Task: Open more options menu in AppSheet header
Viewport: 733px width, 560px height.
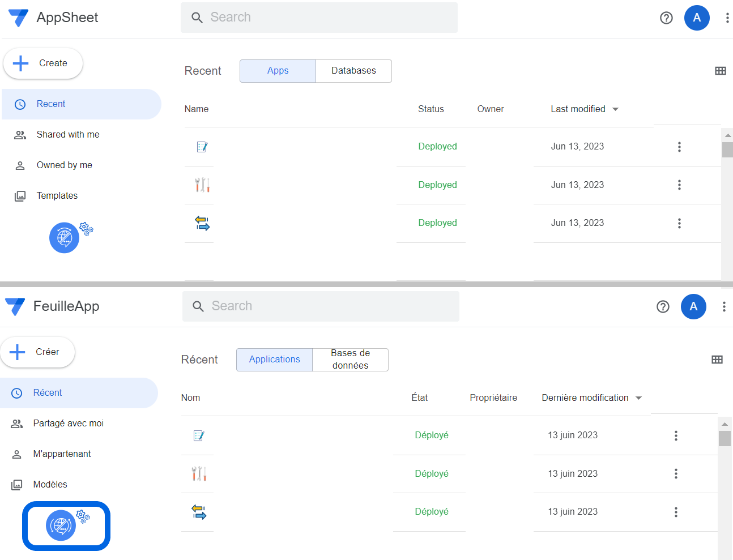Action: [727, 18]
